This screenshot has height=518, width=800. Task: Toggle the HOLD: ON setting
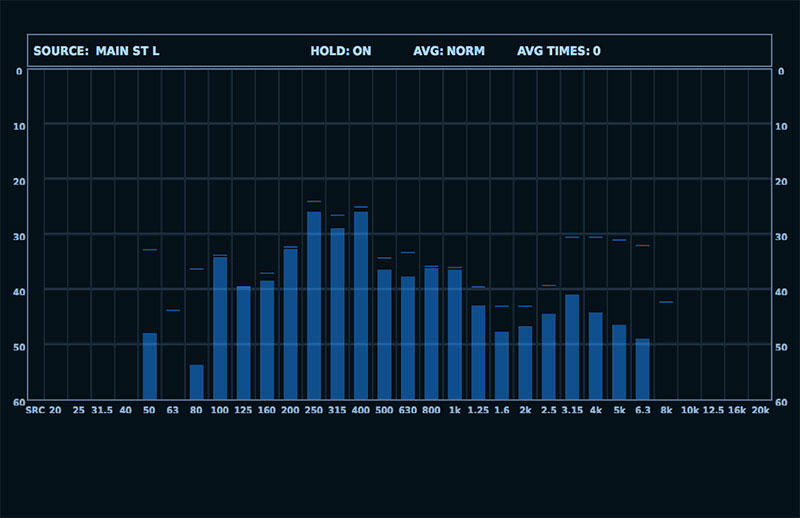(x=340, y=51)
